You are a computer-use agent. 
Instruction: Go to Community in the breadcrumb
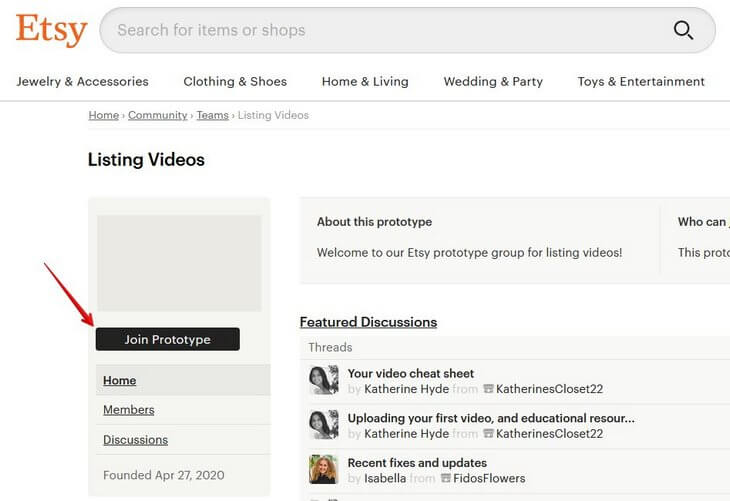click(158, 115)
